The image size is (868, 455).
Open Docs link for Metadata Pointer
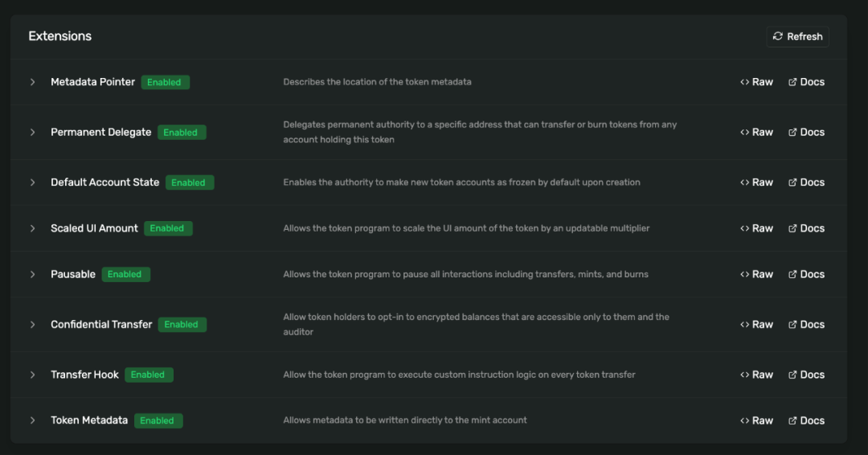point(806,82)
